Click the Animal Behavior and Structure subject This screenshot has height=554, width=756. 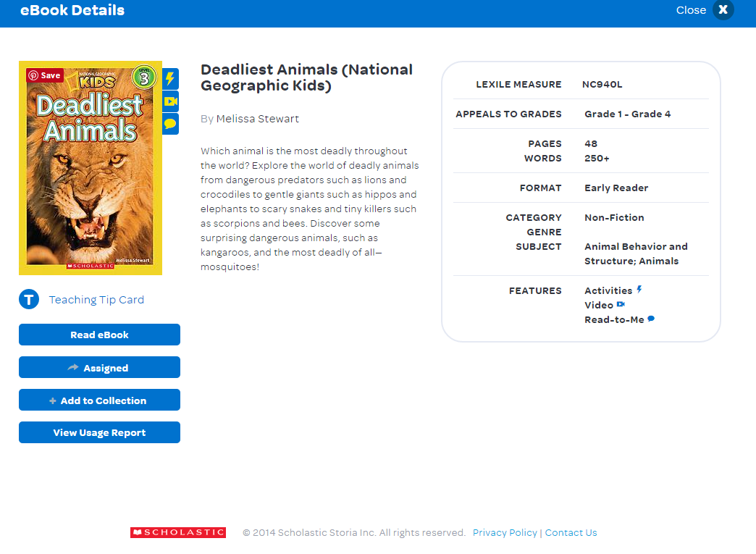[x=636, y=253]
